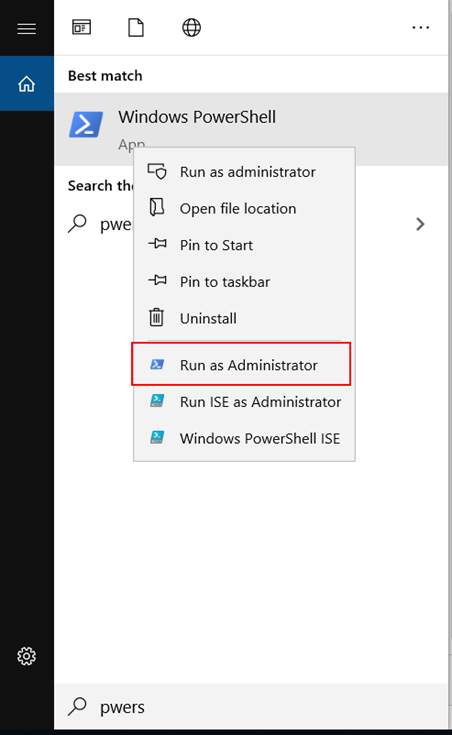The height and width of the screenshot is (735, 452).
Task: Filter search results by Web
Action: coord(191,27)
